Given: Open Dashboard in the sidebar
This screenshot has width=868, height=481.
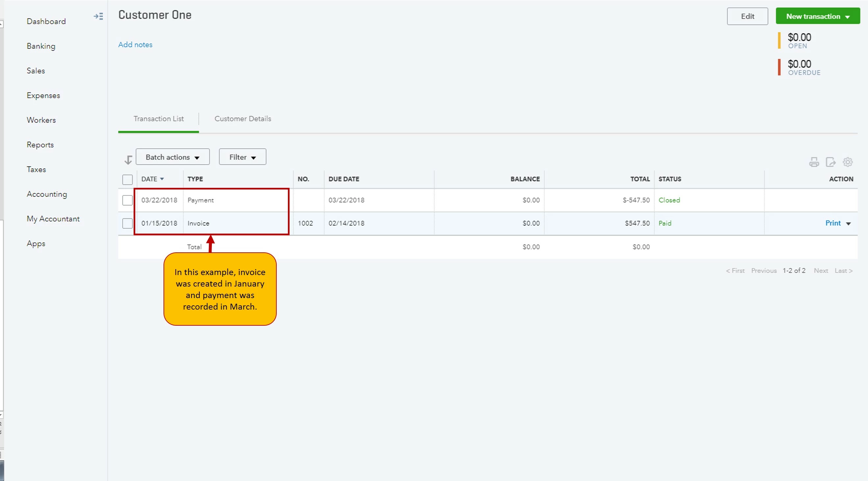Looking at the screenshot, I should point(46,21).
